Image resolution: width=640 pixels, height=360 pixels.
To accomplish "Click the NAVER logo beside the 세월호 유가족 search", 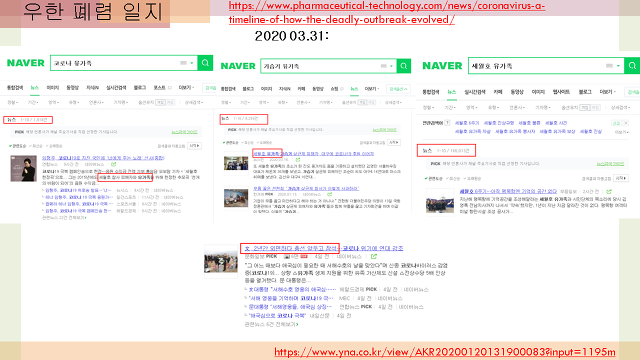I will click(x=442, y=65).
